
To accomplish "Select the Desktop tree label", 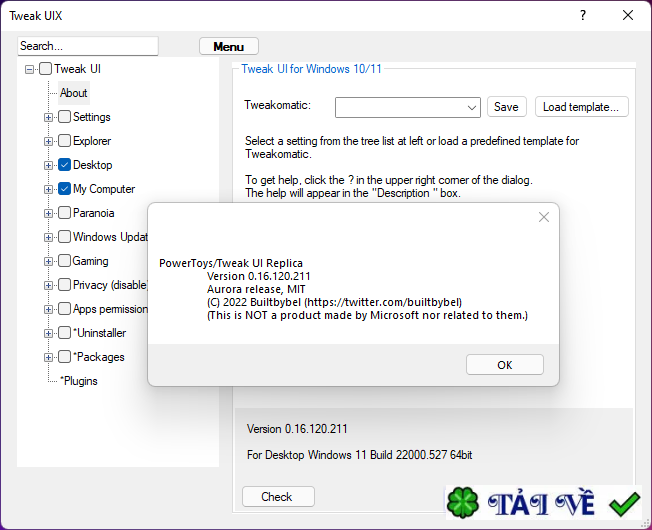I will click(x=93, y=165).
